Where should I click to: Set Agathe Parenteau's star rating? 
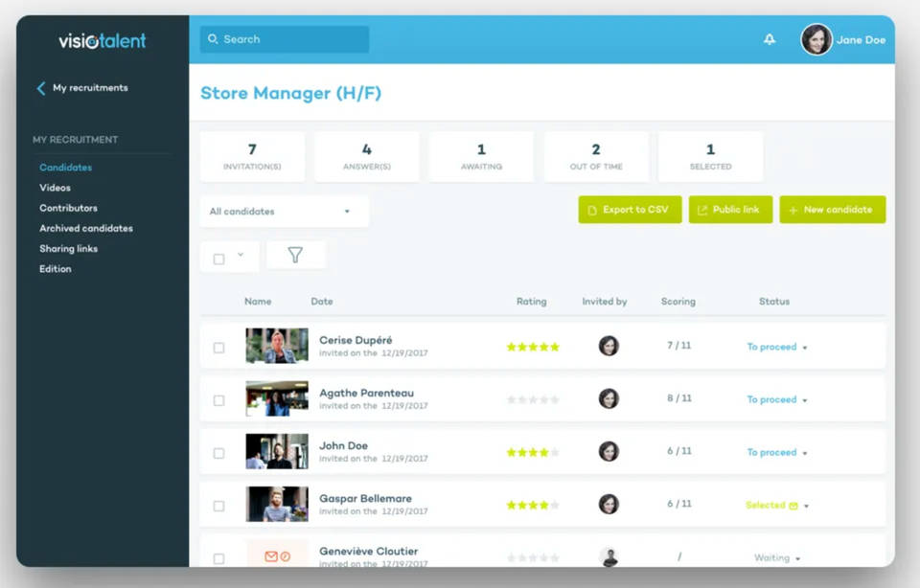(533, 399)
